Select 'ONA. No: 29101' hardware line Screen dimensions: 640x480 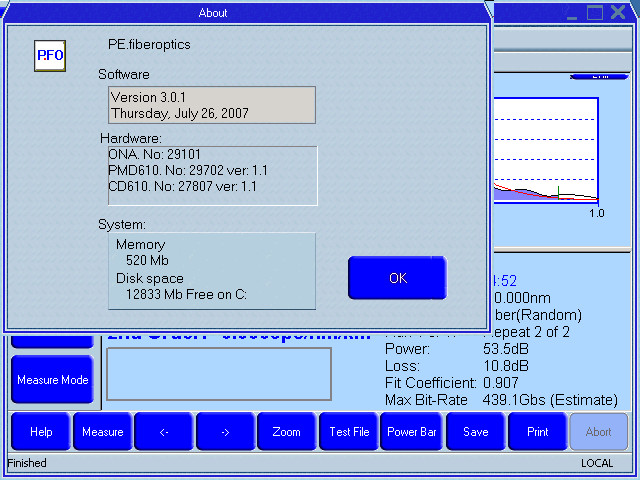pos(154,154)
